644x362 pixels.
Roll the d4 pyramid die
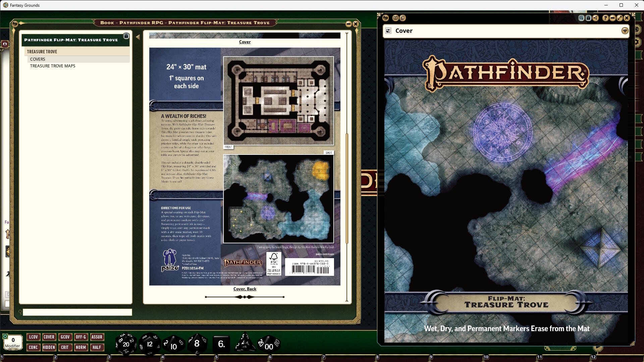coord(245,343)
